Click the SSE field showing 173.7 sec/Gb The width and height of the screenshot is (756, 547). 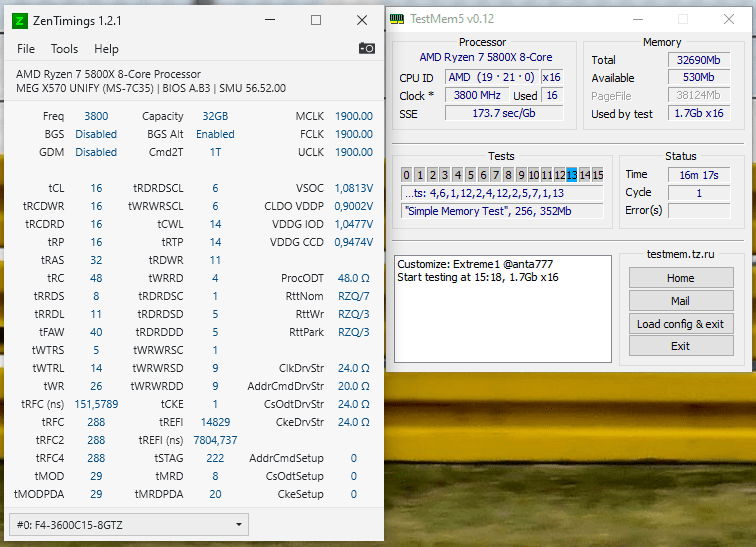pos(504,113)
